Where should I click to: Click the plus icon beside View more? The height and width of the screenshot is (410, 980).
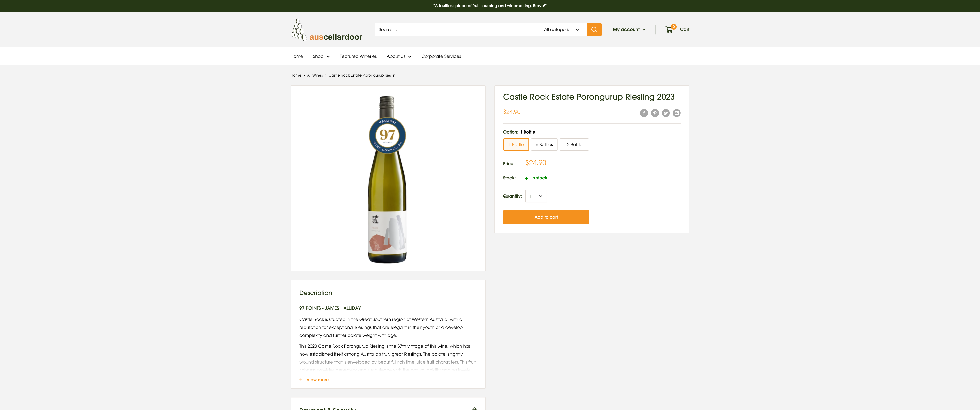301,380
